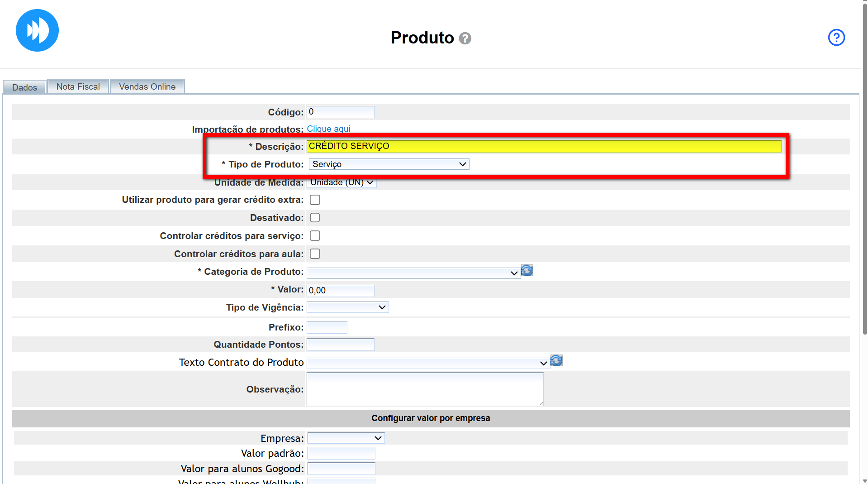The width and height of the screenshot is (868, 484).
Task: Click the Descrição input field
Action: click(544, 146)
